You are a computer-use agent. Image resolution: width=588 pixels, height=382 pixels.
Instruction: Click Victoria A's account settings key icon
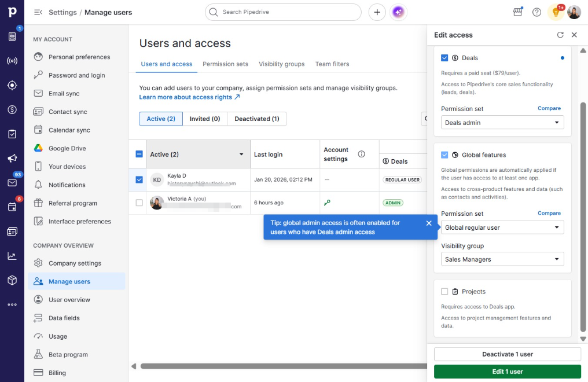327,203
